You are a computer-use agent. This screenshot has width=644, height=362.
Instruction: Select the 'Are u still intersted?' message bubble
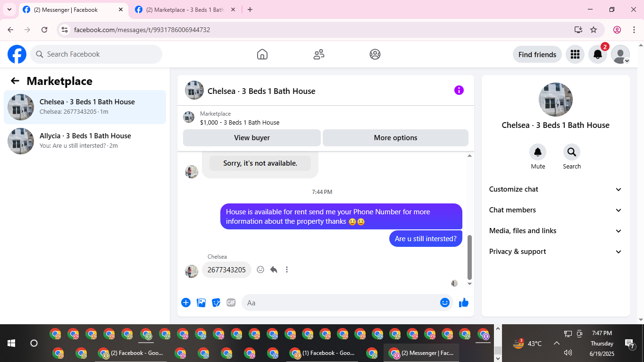(426, 238)
